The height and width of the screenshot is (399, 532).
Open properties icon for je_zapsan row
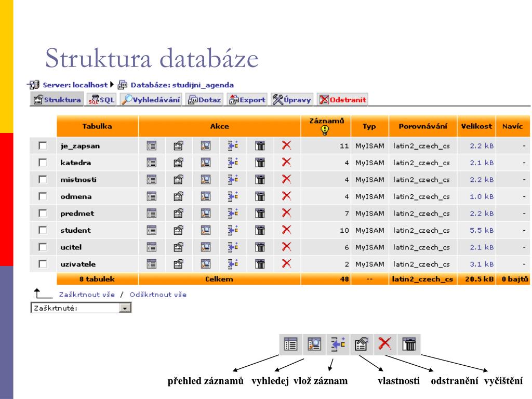point(179,145)
